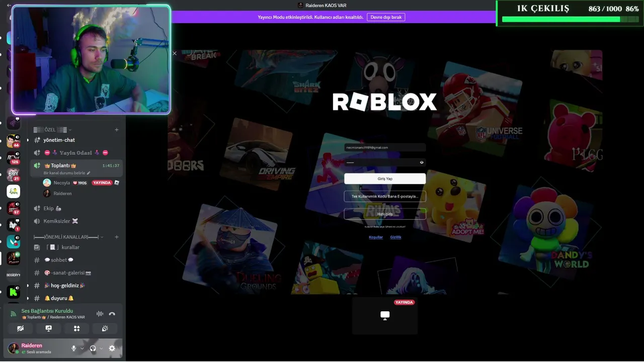Viewport: 644px width, 362px height.
Task: Click the Raideren KAOS VAR server icon in the title bar
Action: pos(300,5)
